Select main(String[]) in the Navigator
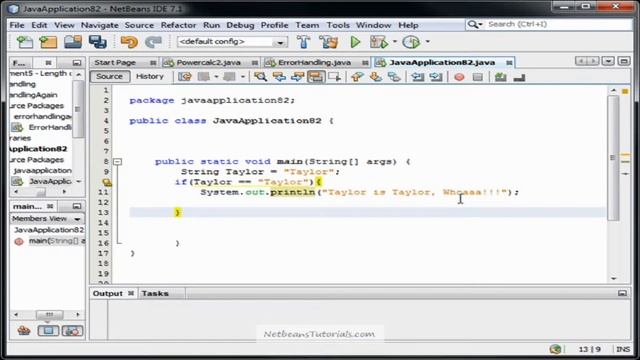 click(x=49, y=241)
